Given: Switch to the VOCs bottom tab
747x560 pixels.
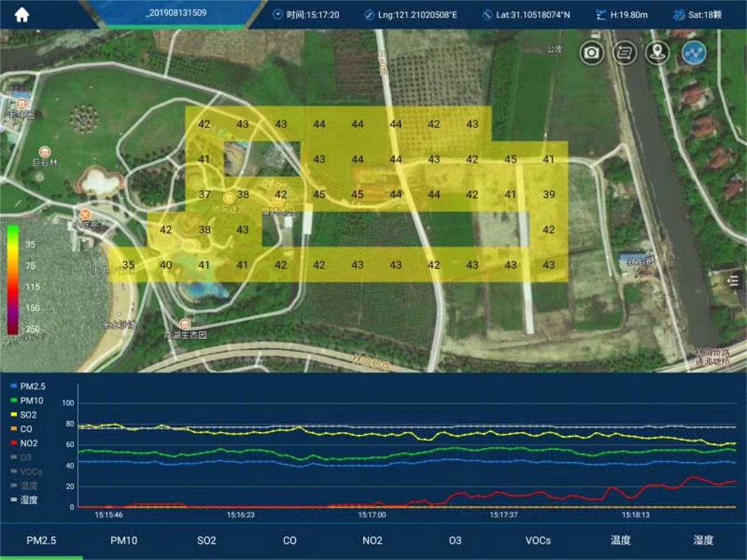Looking at the screenshot, I should 538,541.
